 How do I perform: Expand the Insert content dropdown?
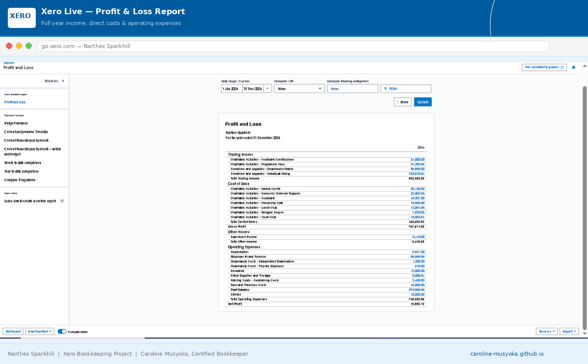tap(39, 332)
